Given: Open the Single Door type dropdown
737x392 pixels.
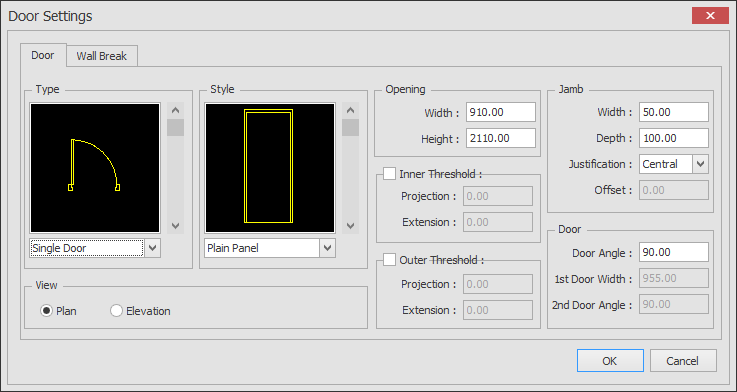Looking at the screenshot, I should point(152,248).
